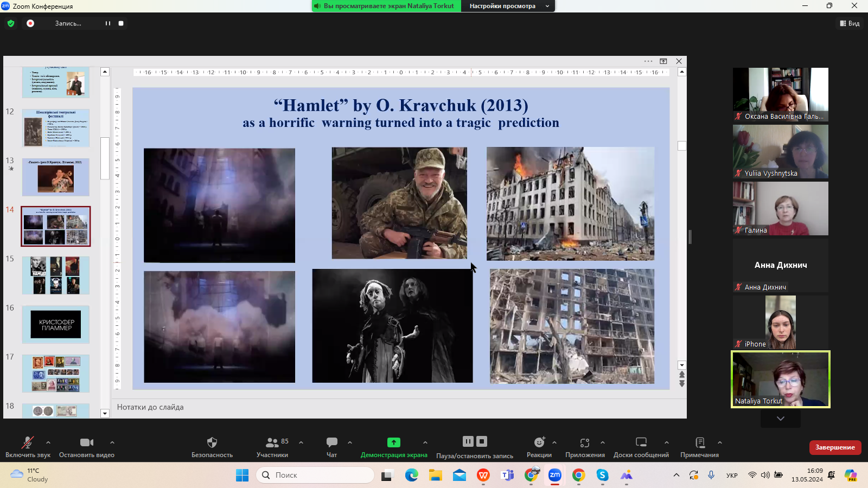Expand the audio options arrow next to microphone

click(48, 442)
